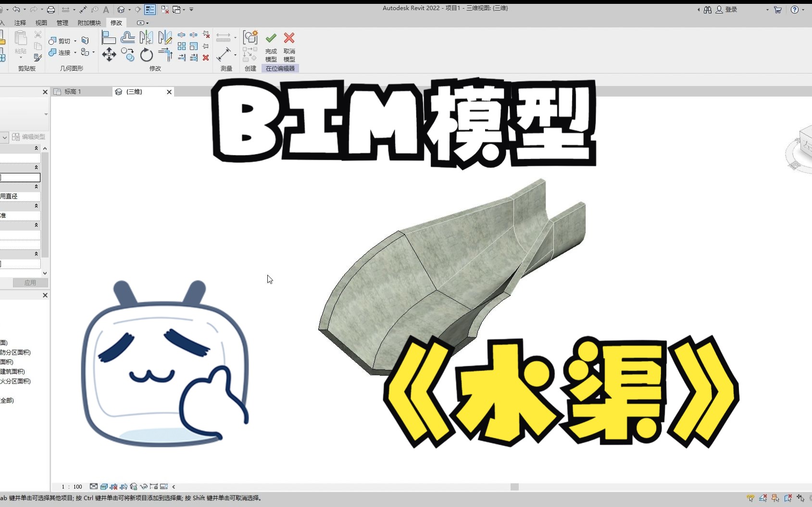
Task: Click the Pin tool in Modify panel
Action: pyautogui.click(x=206, y=46)
